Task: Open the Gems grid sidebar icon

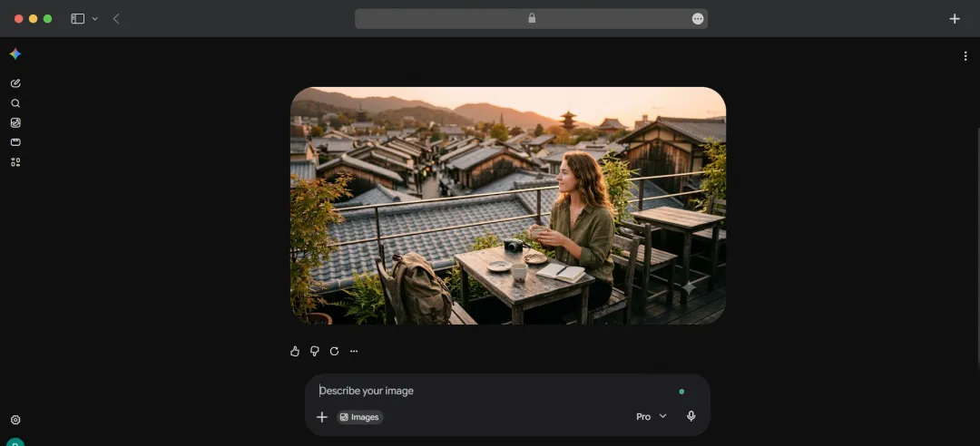Action: click(x=15, y=162)
